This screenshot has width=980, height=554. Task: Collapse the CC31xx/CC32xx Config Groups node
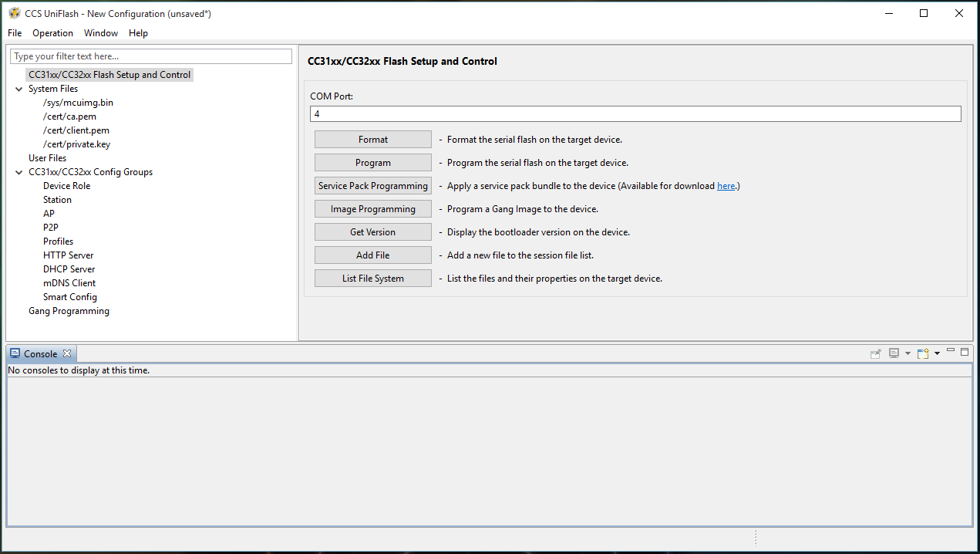pos(18,171)
